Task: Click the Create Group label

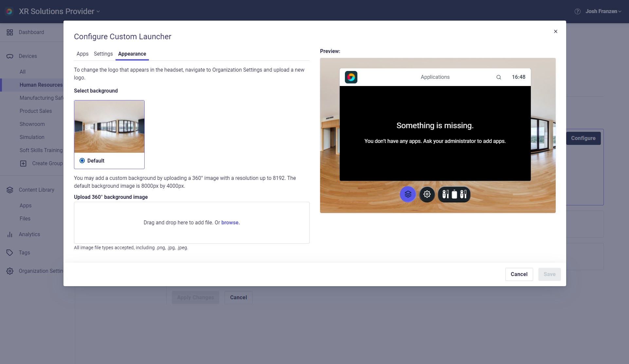Action: click(47, 164)
